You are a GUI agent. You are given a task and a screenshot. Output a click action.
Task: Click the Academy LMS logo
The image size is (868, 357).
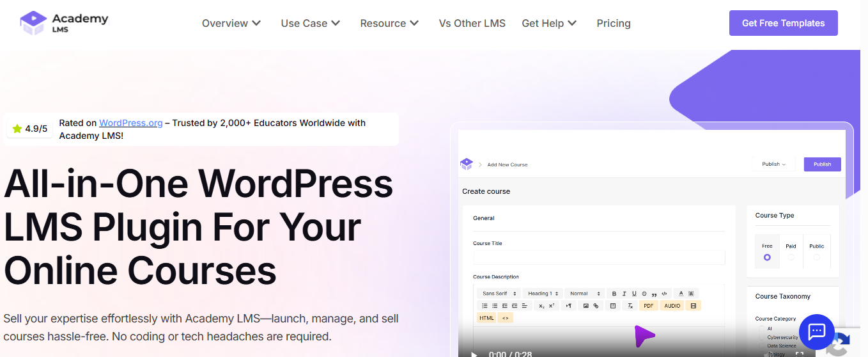pyautogui.click(x=64, y=23)
